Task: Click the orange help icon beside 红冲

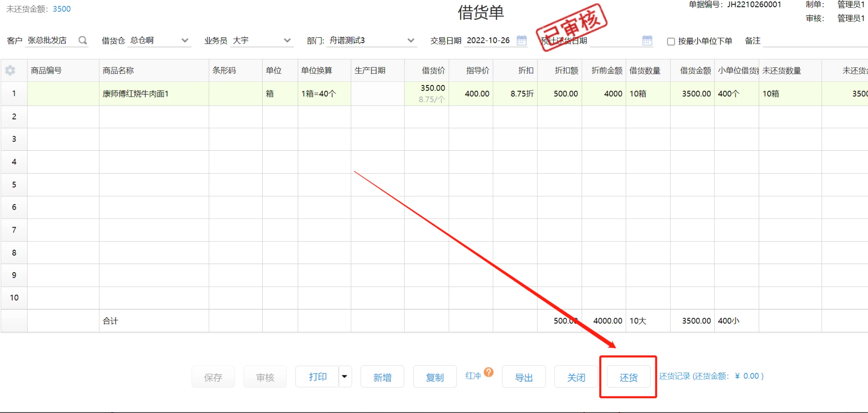Action: pyautogui.click(x=489, y=372)
